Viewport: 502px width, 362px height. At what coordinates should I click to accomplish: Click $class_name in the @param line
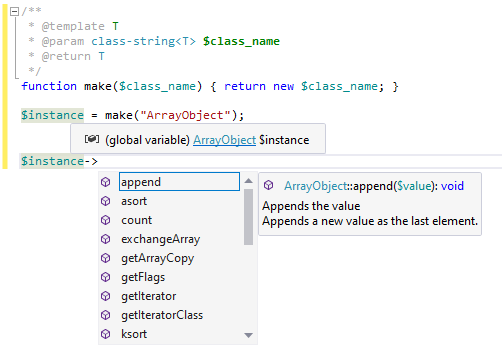tap(241, 41)
